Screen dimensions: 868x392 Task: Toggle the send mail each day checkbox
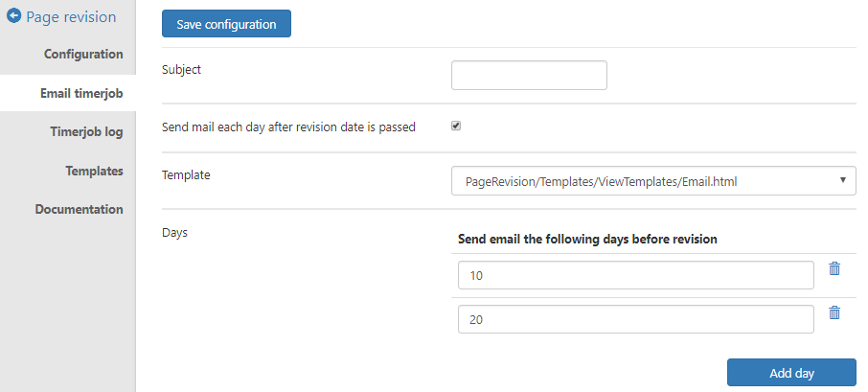point(456,126)
